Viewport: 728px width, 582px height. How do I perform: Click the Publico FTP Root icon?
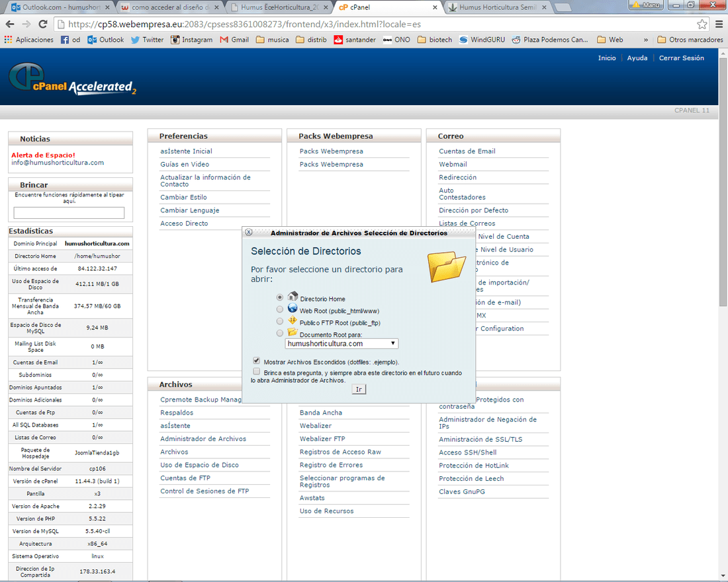tap(293, 320)
